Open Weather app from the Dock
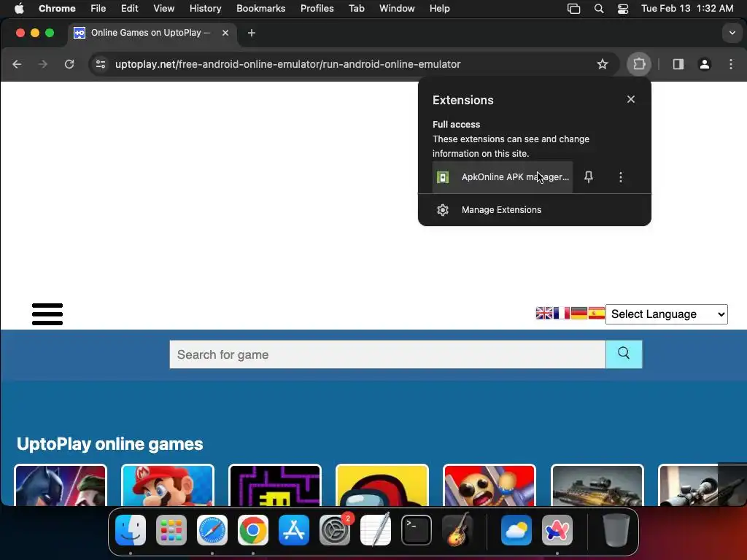Viewport: 747px width, 560px height. [516, 530]
